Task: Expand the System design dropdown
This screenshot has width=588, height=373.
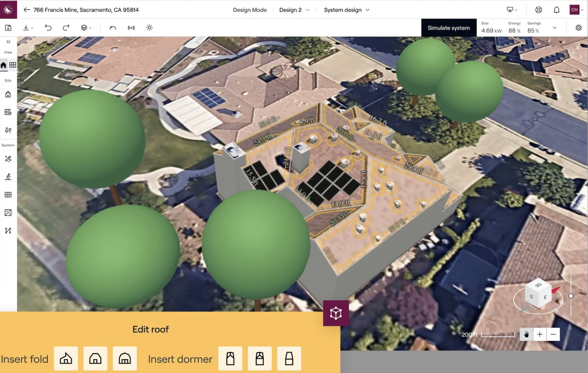Action: [347, 10]
